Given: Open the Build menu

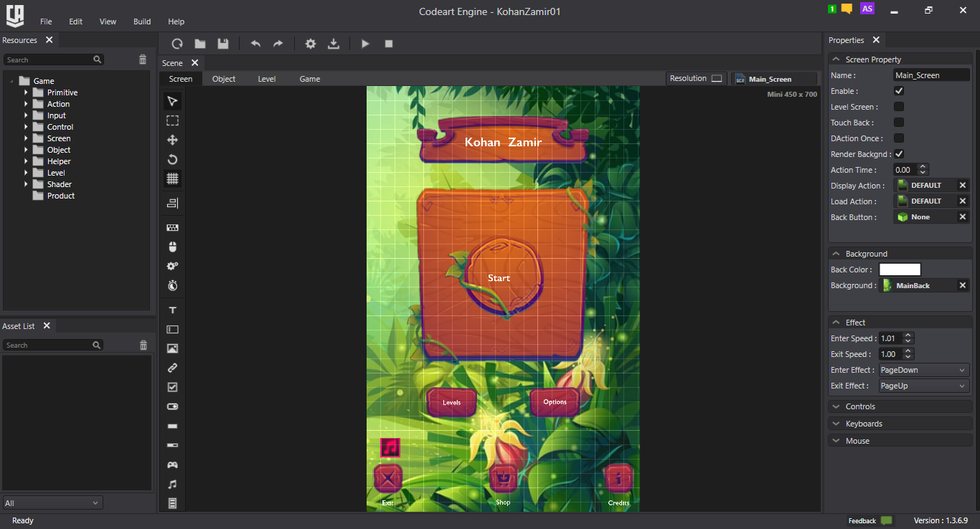Looking at the screenshot, I should tap(142, 22).
